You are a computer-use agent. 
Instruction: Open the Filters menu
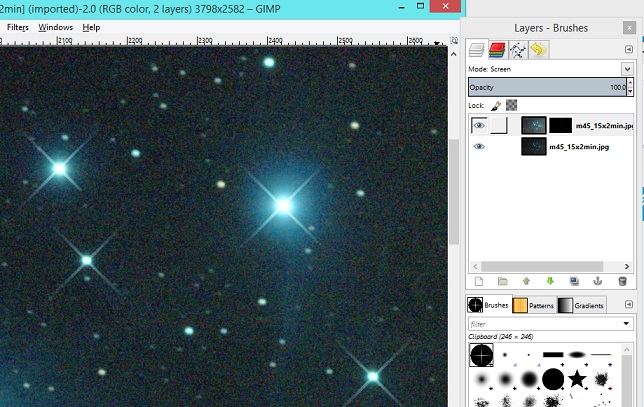pos(18,27)
